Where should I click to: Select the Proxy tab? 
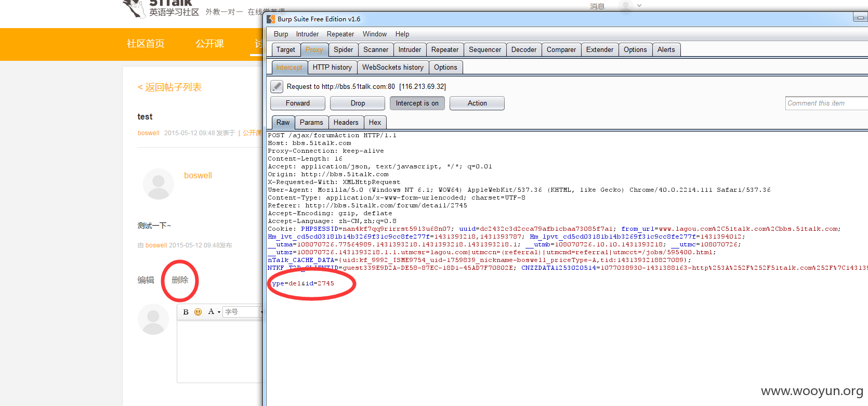[314, 49]
